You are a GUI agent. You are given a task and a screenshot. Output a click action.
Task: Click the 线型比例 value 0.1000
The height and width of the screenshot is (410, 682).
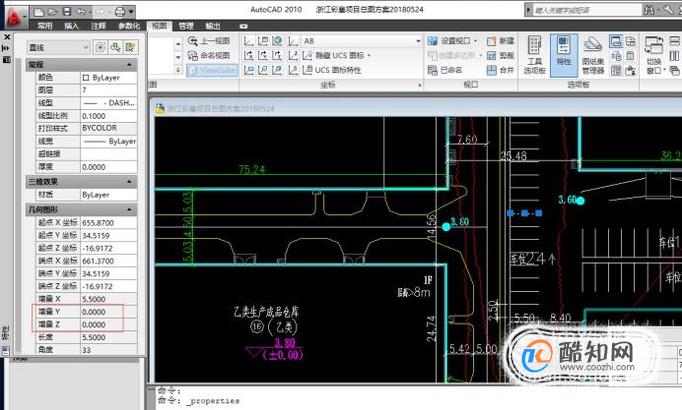point(109,116)
